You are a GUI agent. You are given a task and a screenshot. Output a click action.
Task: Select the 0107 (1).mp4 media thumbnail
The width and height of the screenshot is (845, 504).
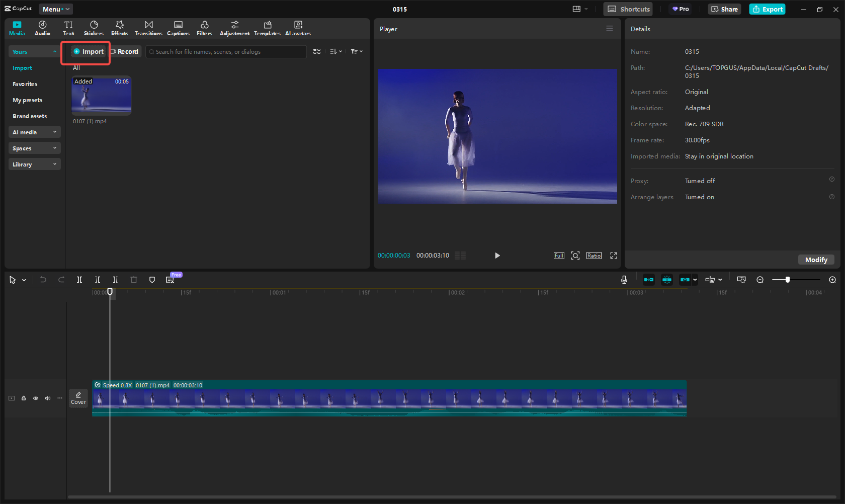click(101, 95)
